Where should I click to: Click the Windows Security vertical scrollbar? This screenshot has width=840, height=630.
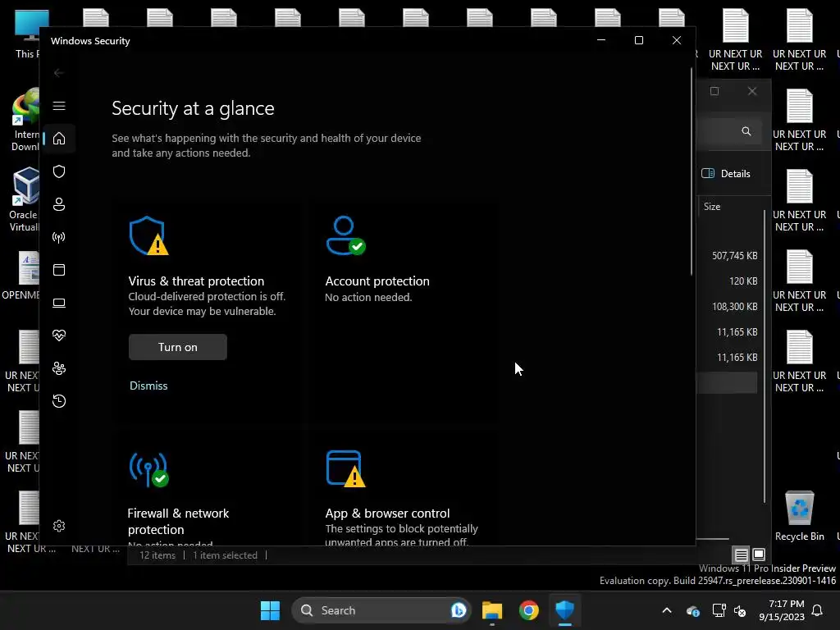pyautogui.click(x=692, y=171)
